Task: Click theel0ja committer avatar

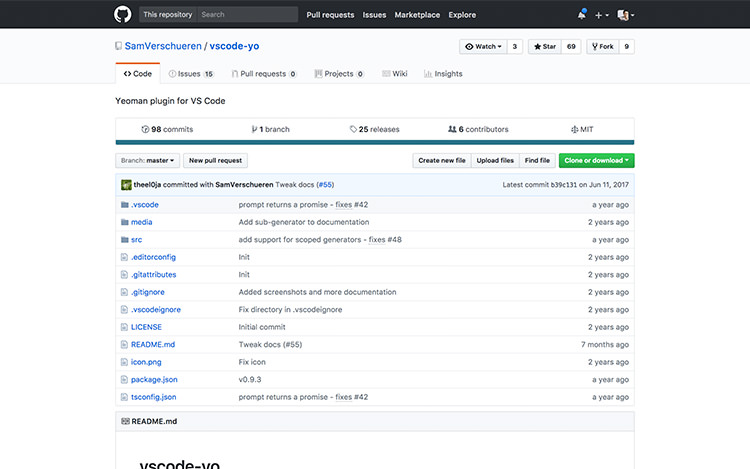Action: coord(126,185)
